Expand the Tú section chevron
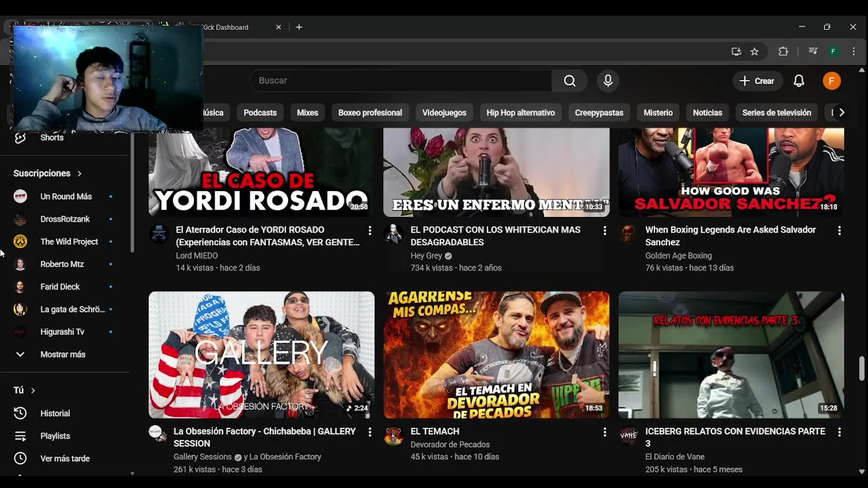 pos(33,390)
